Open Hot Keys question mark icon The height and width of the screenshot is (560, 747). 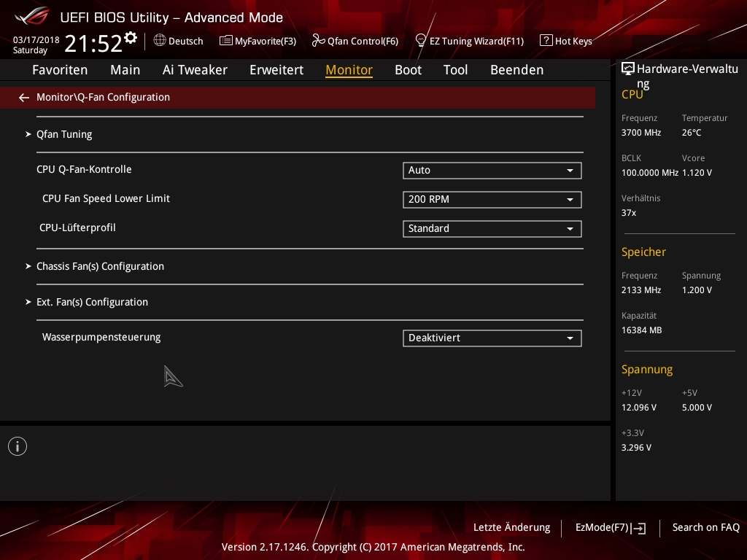pyautogui.click(x=546, y=41)
